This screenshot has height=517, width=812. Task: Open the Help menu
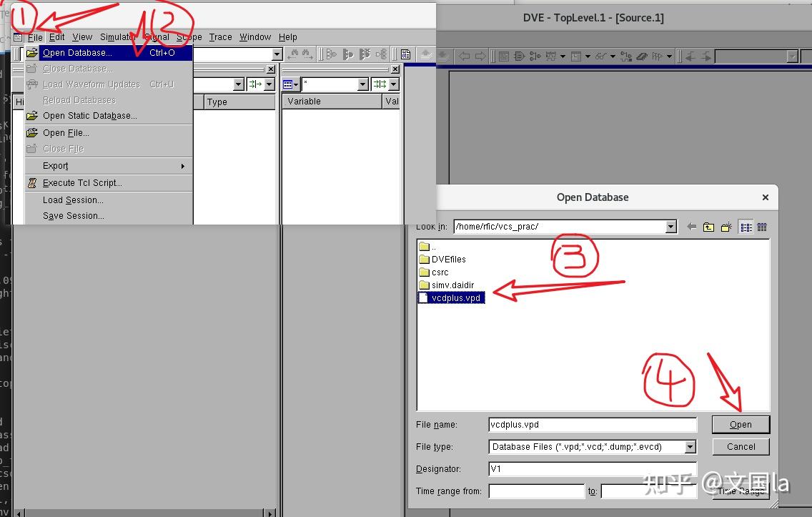287,37
